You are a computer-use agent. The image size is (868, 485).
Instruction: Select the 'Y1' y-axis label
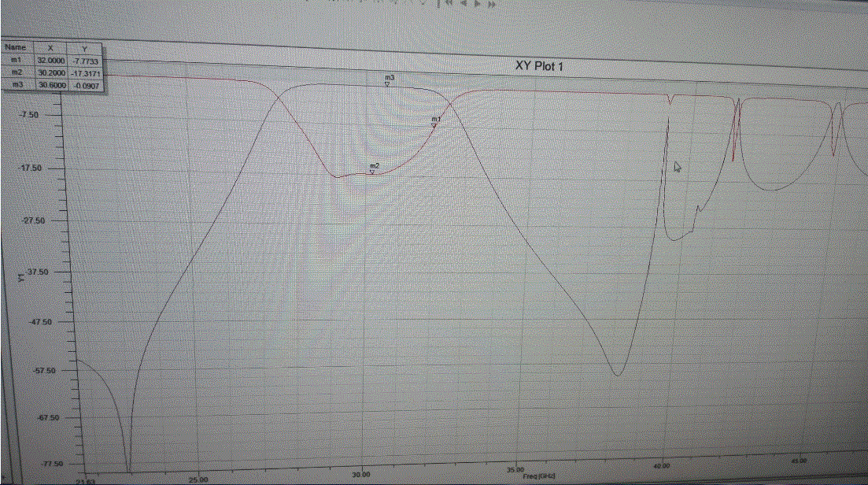(x=21, y=277)
